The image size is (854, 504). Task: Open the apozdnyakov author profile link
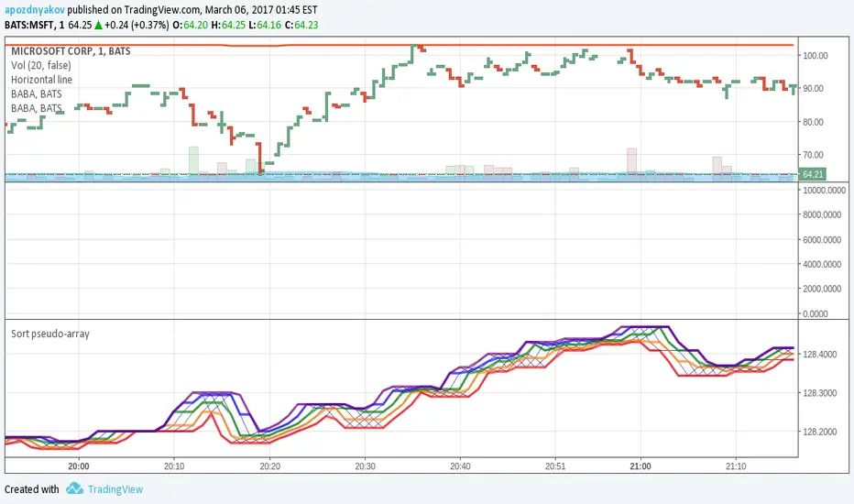coord(35,10)
